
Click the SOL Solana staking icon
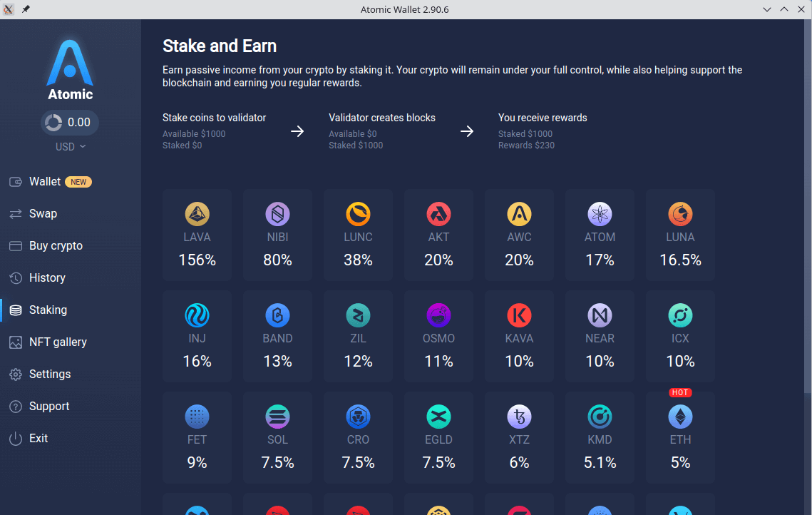(277, 417)
